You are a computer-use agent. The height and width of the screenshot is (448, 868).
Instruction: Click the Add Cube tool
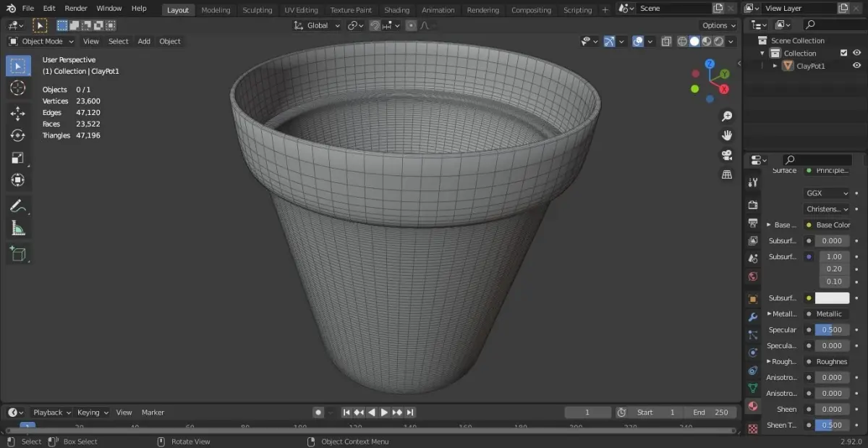18,253
